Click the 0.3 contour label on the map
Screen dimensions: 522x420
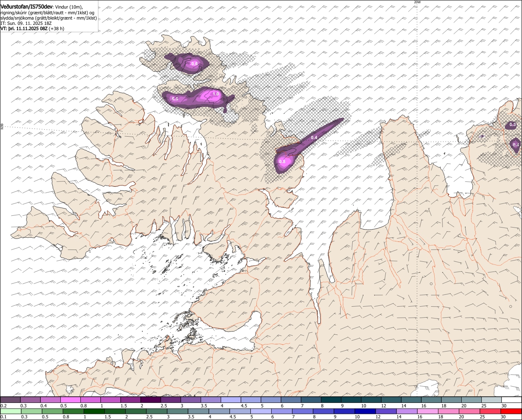(x=513, y=124)
